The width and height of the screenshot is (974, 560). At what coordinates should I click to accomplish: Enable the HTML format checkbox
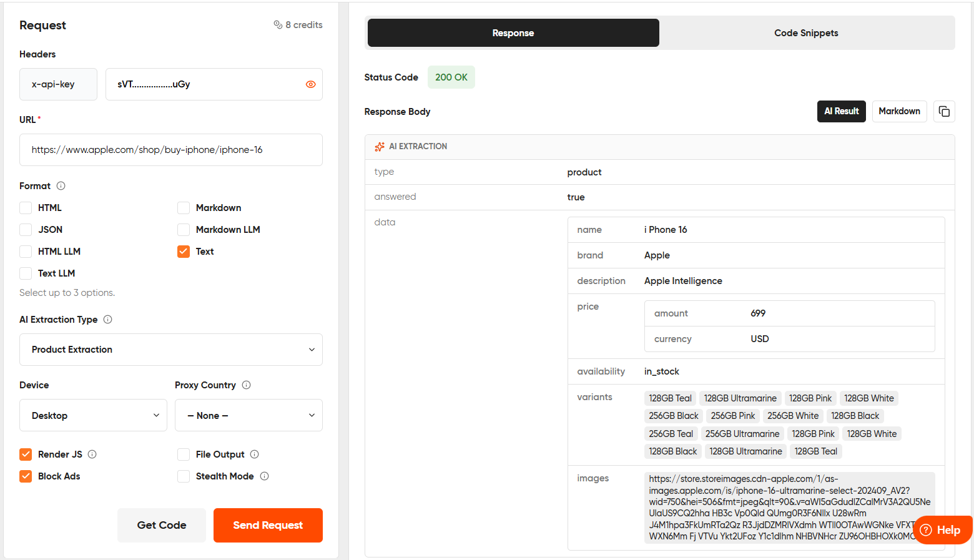point(26,208)
